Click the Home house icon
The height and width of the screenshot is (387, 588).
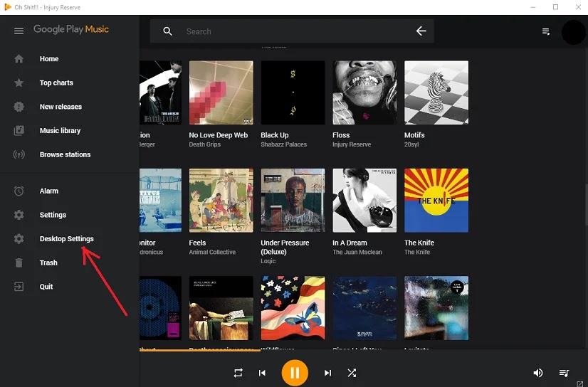tap(19, 59)
